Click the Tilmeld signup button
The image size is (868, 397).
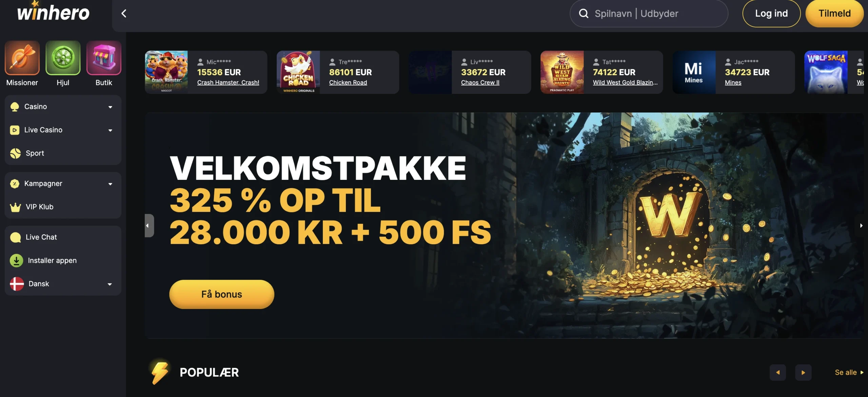(834, 14)
